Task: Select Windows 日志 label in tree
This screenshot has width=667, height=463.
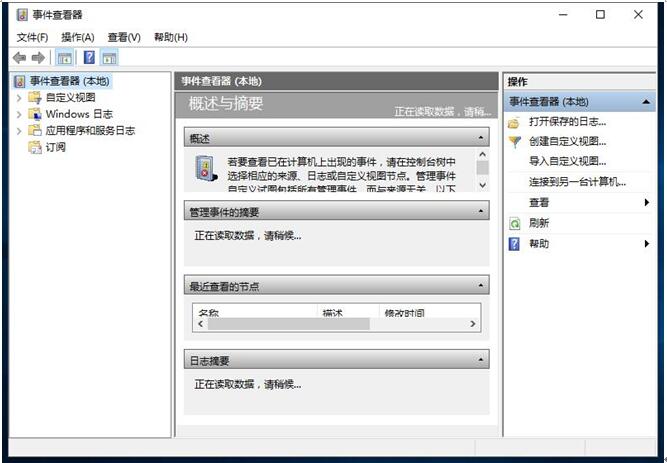Action: pos(79,114)
